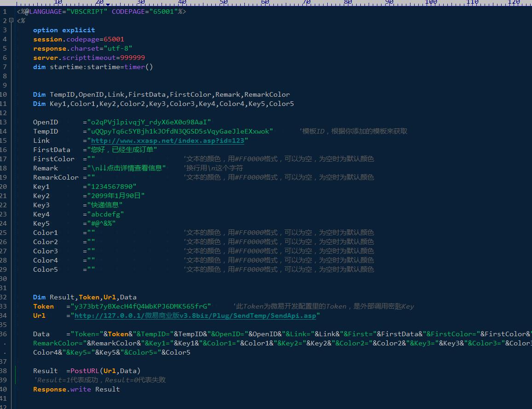The image size is (532, 409).
Task: Click the column ruler at mark 50
Action: point(224,2)
